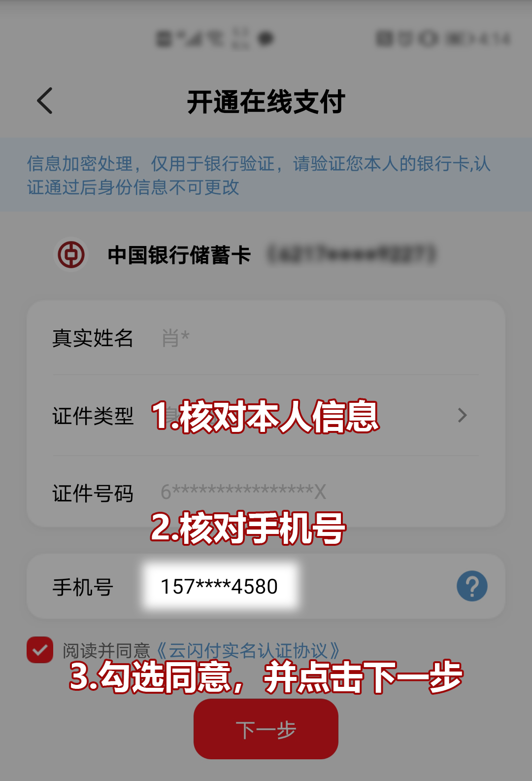
Task: Tap the 手机号 label
Action: coord(83,587)
